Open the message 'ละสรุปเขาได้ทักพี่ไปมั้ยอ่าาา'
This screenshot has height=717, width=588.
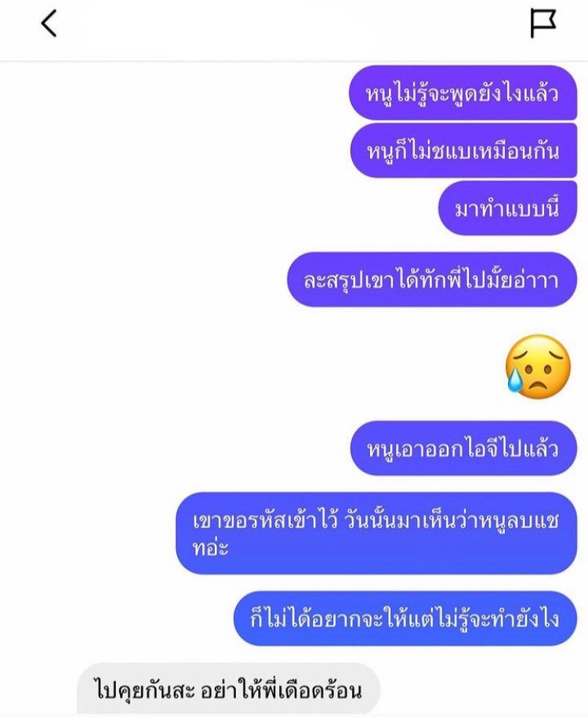pos(431,280)
